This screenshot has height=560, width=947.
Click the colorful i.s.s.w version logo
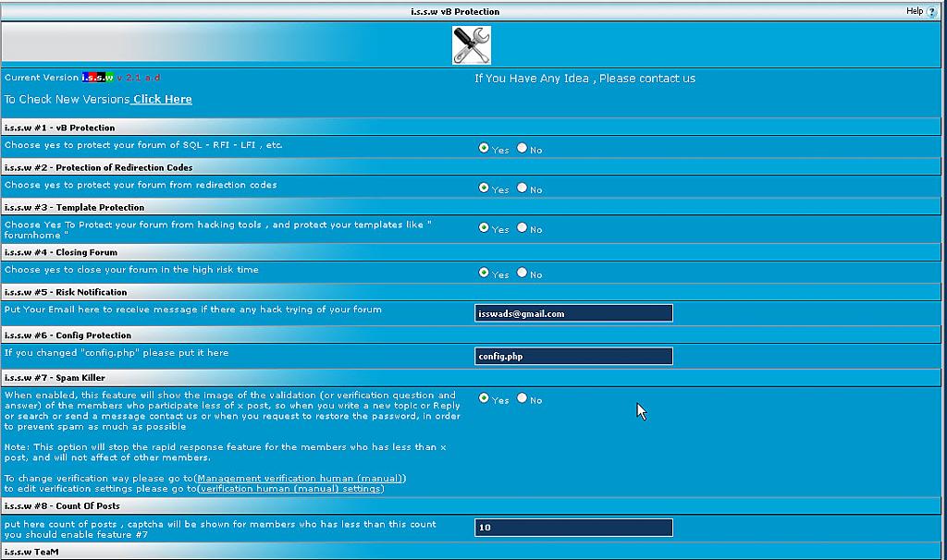pyautogui.click(x=97, y=78)
